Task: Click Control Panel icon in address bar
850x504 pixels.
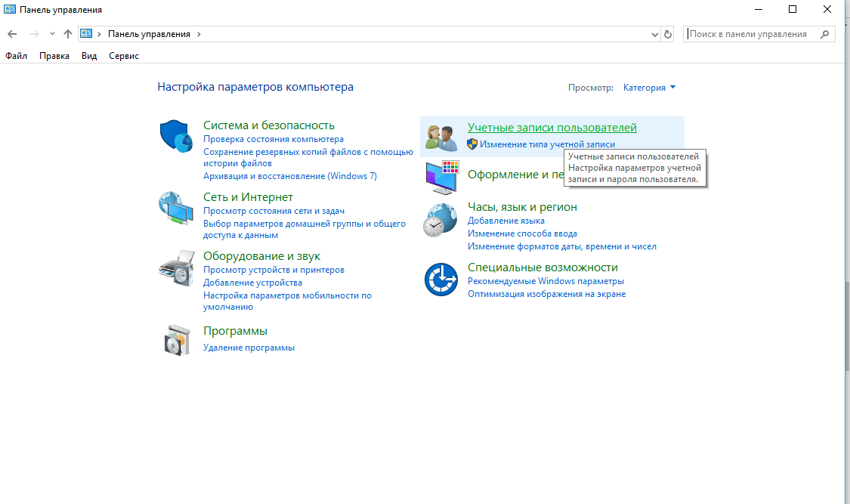Action: (x=86, y=33)
